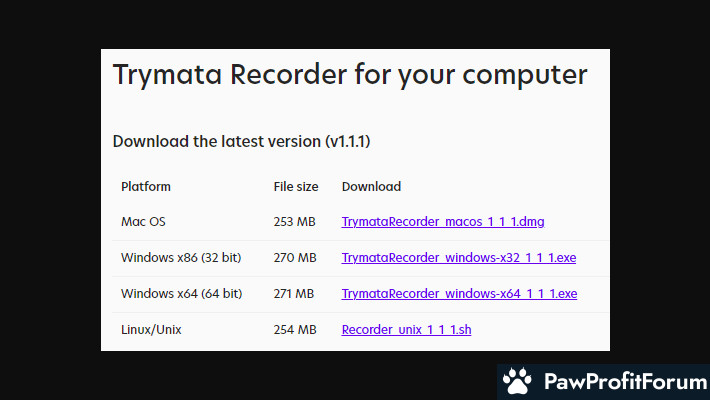
Task: Select the File size column header
Action: pos(296,186)
